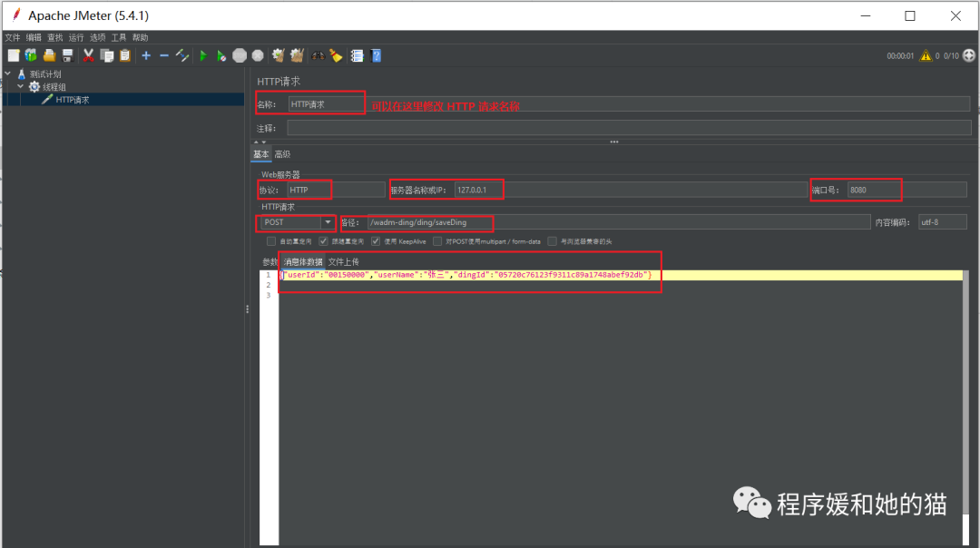Open Search with the binoculars icon
980x548 pixels.
coord(318,55)
